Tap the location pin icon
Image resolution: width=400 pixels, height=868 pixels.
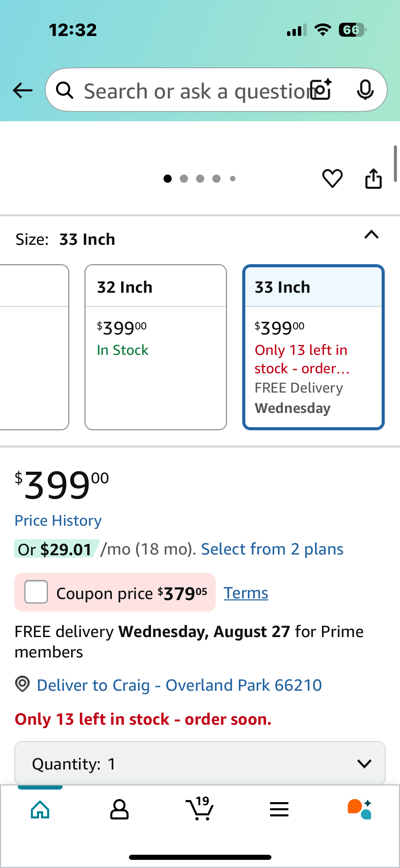click(x=22, y=684)
